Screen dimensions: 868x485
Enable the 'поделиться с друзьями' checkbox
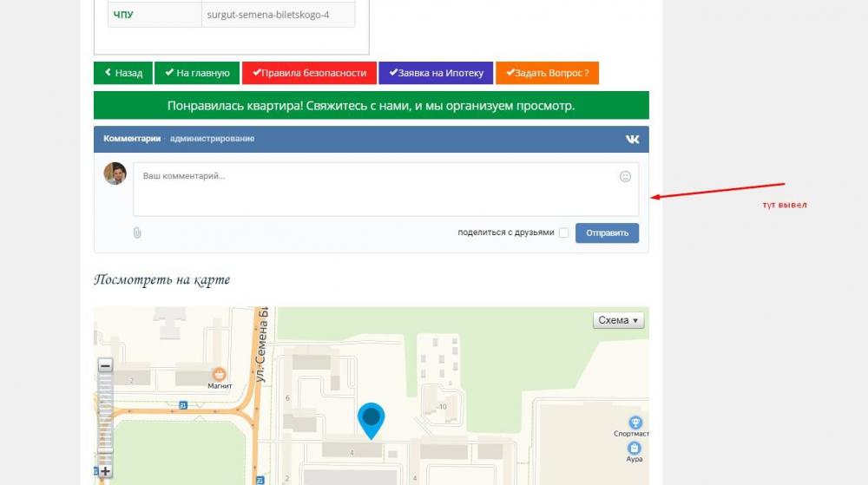pos(564,233)
